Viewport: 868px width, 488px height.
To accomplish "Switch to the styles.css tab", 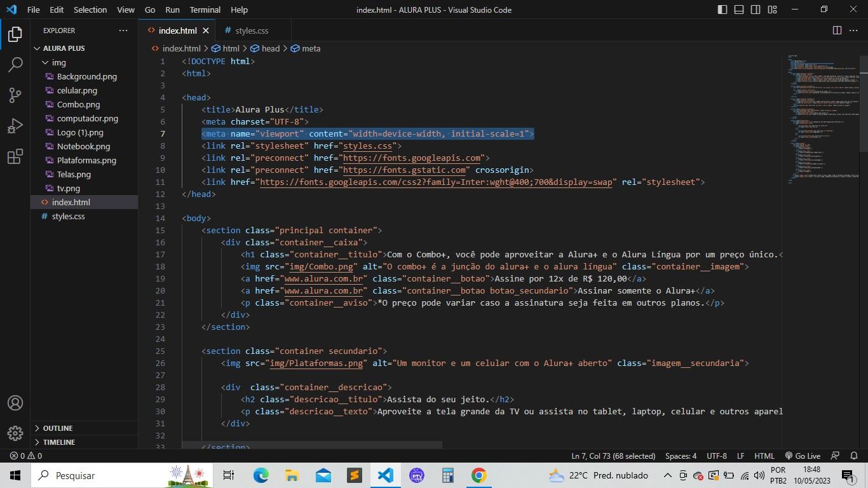I will (x=252, y=30).
